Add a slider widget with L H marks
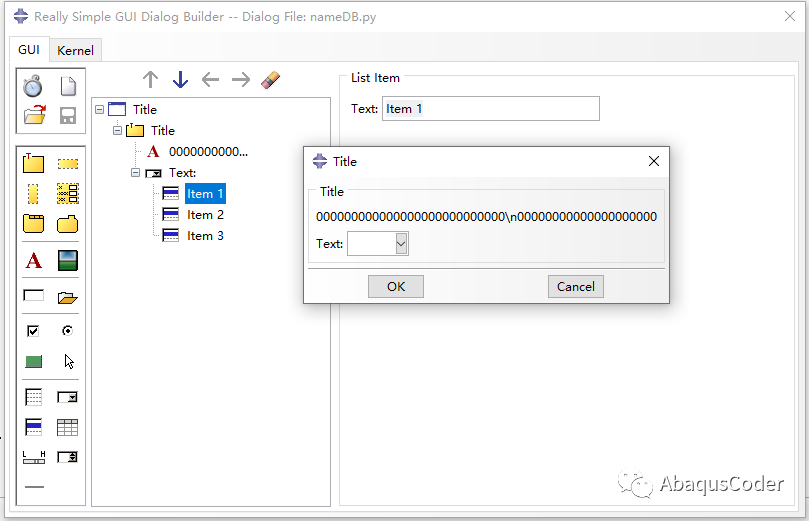809x521 pixels. 34,457
